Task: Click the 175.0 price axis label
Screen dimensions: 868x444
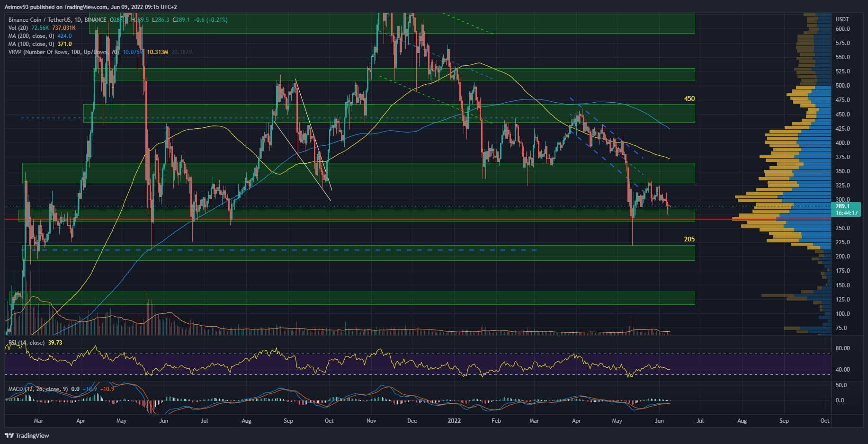Action: (842, 271)
